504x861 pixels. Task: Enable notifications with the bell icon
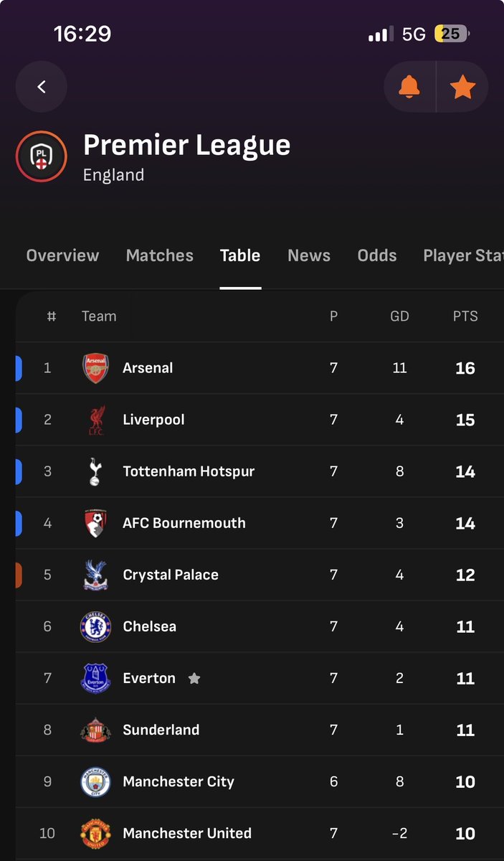(409, 87)
